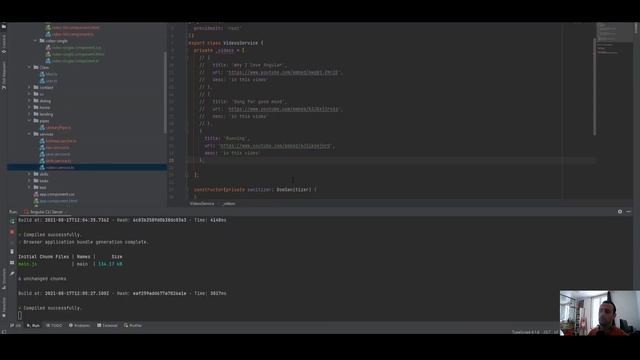Open the TODO tool window
640x360 pixels.
point(54,325)
